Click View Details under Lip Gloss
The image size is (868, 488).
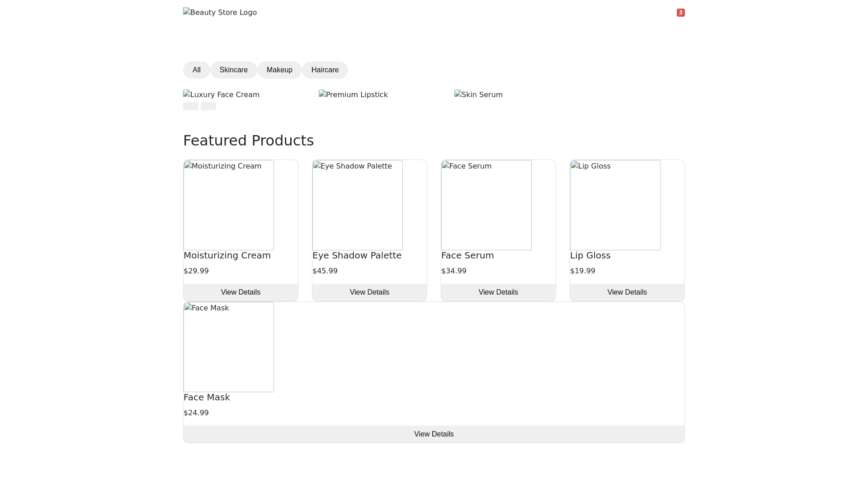pyautogui.click(x=627, y=292)
